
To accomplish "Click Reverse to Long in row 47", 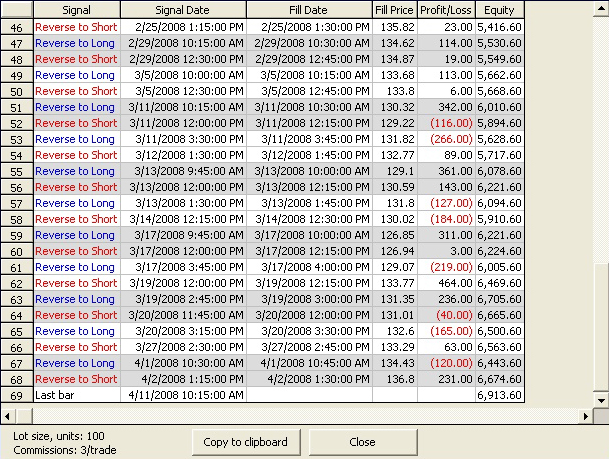I will click(x=75, y=43).
